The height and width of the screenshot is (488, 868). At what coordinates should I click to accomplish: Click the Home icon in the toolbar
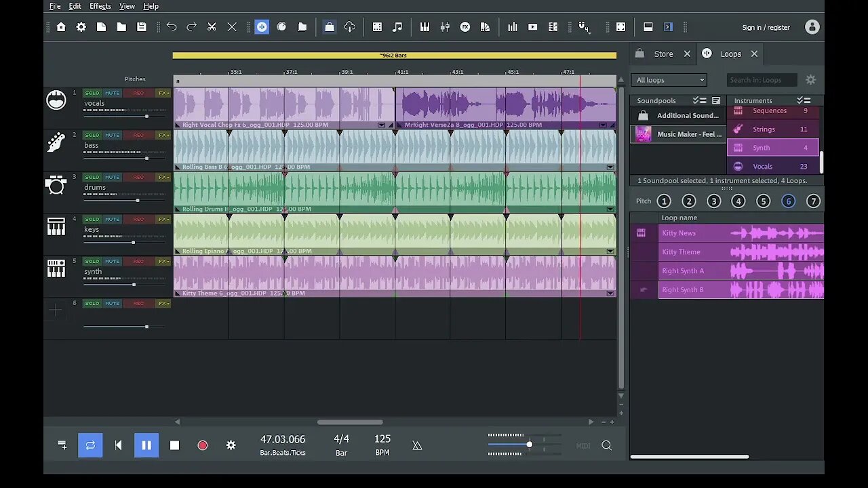[x=61, y=27]
